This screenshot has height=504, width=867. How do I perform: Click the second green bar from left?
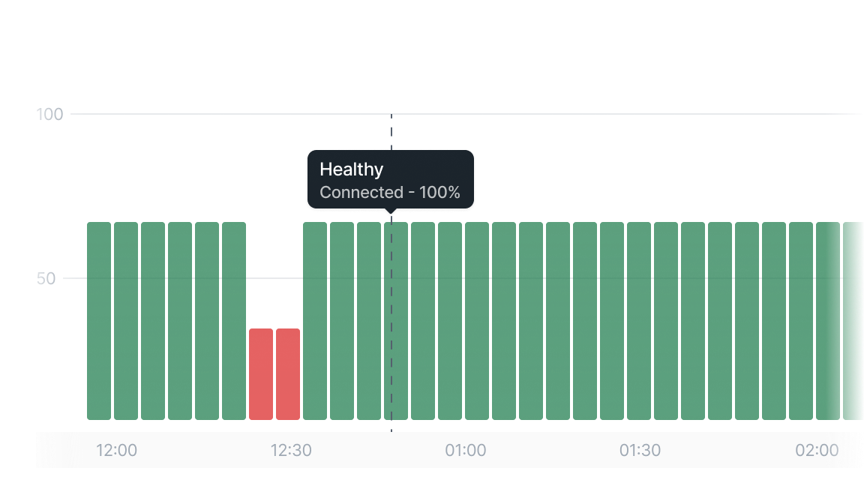coord(126,321)
